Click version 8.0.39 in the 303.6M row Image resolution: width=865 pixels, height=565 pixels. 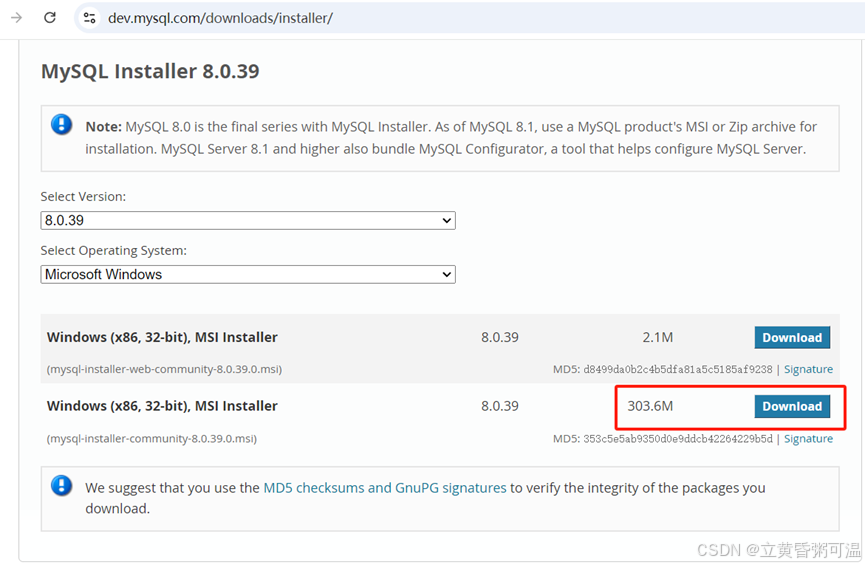[500, 406]
